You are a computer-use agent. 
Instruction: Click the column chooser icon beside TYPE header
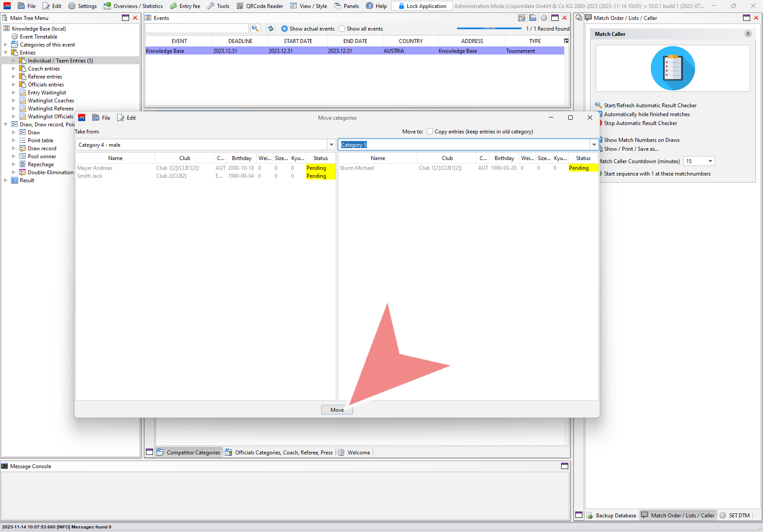tap(566, 41)
